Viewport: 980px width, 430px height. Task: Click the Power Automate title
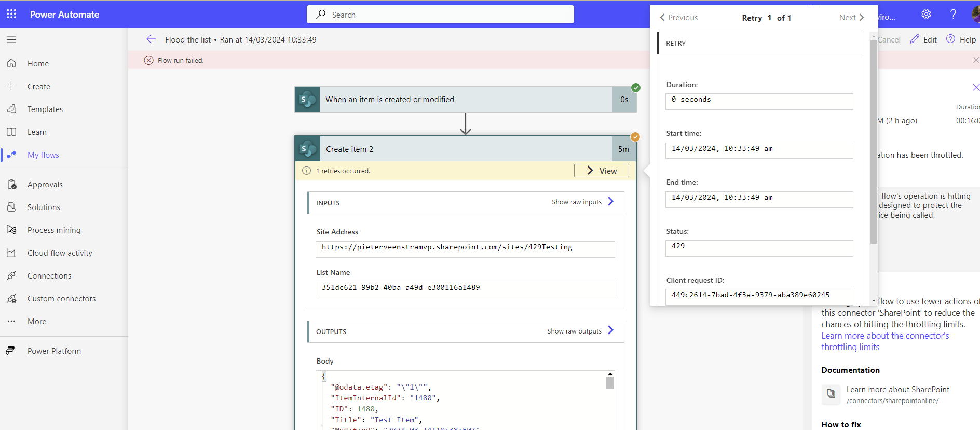(64, 15)
